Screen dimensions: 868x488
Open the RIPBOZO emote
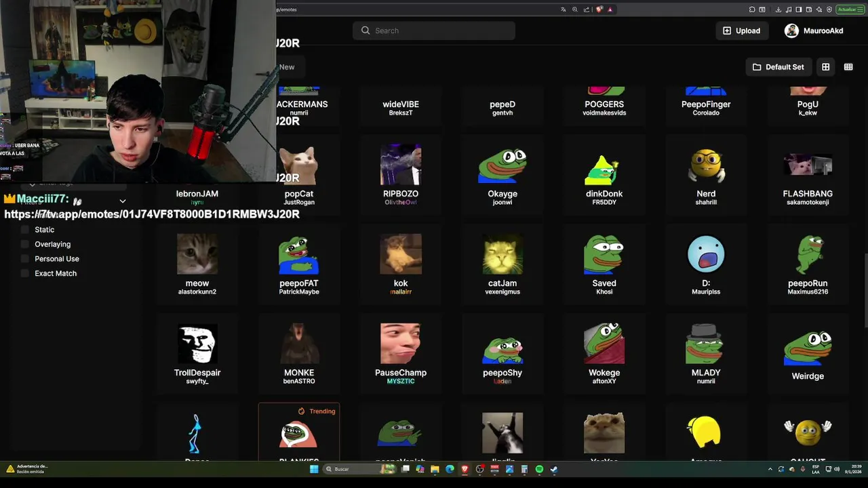point(401,174)
